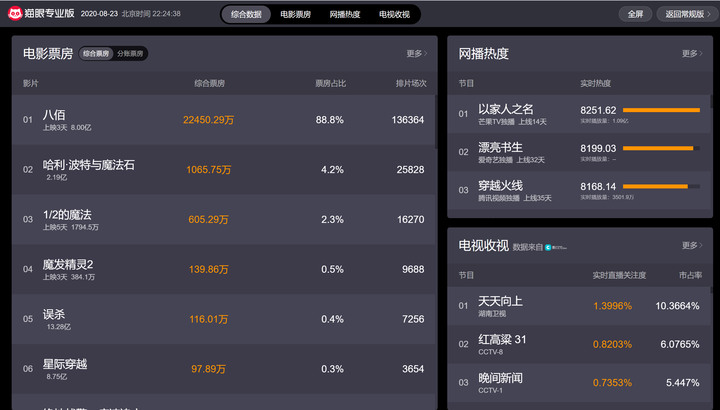
Task: Click the 全屏 fullscreen button
Action: [x=636, y=14]
